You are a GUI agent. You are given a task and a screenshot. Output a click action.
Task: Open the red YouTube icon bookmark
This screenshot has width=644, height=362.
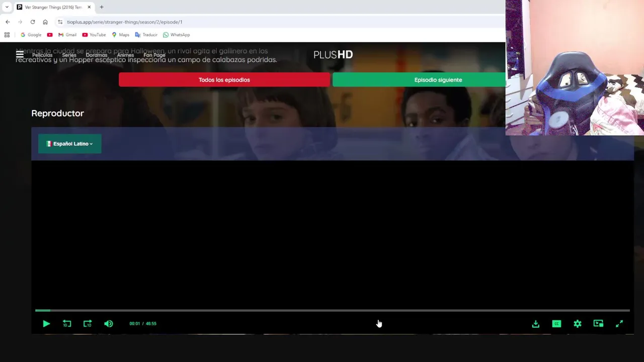(50, 35)
